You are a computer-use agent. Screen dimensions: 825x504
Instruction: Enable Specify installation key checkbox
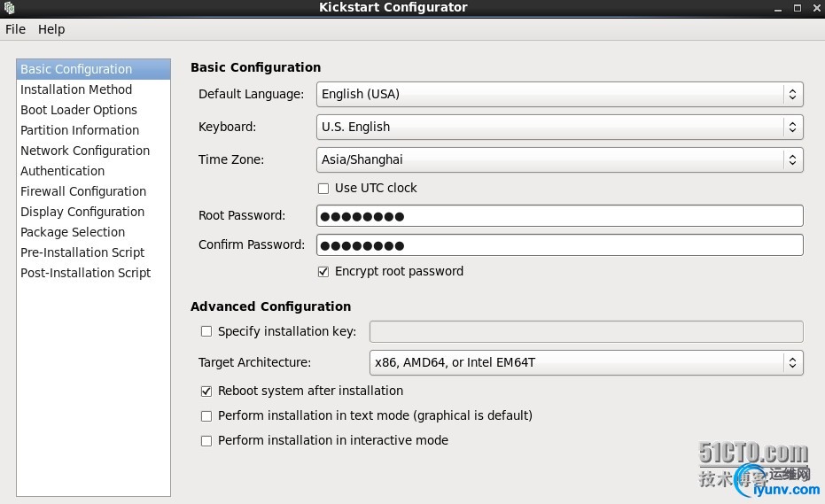206,331
